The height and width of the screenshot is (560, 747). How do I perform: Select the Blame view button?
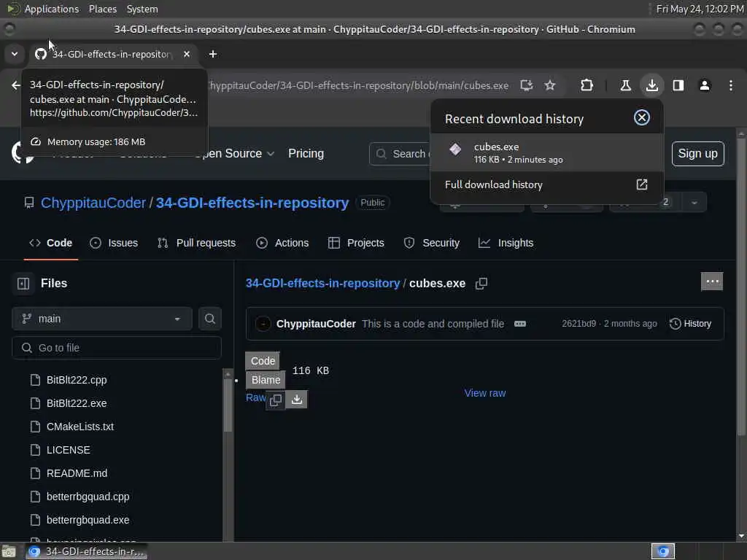(x=266, y=380)
